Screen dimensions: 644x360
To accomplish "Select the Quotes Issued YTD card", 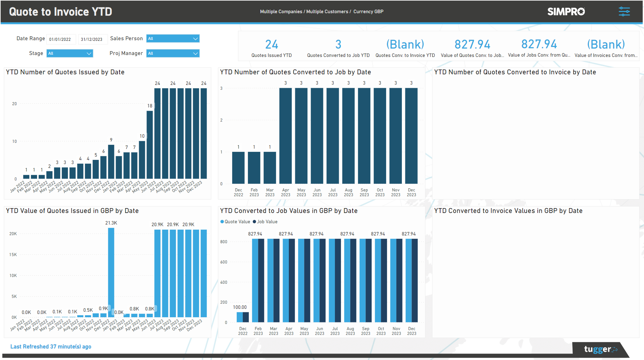I will (271, 47).
